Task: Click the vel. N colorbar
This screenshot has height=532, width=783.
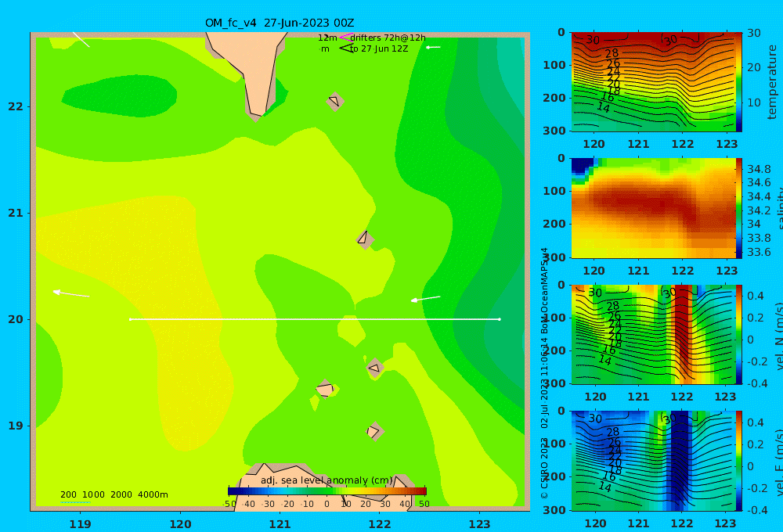Action: click(x=739, y=334)
